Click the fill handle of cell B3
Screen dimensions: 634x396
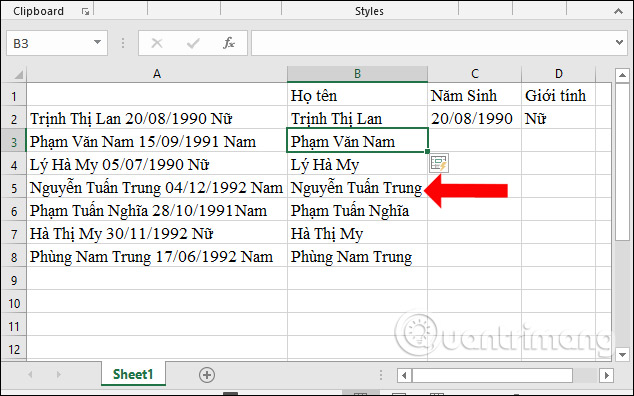(x=427, y=152)
